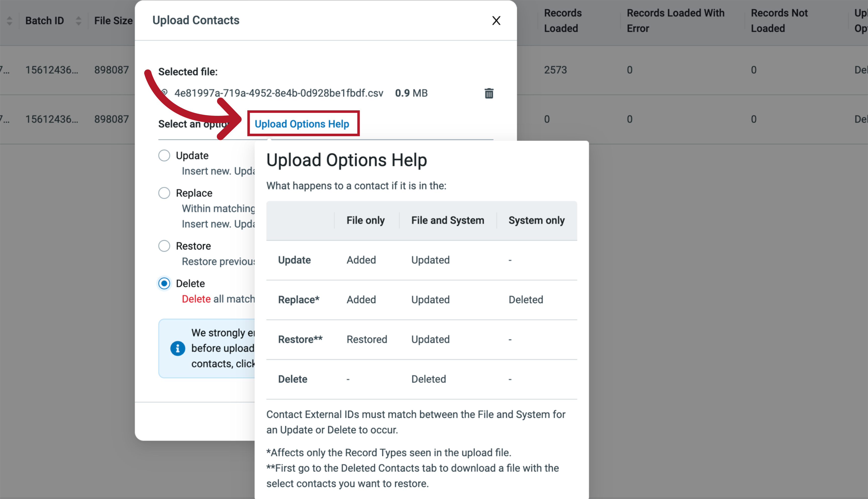Close the Upload Contacts dialog
The width and height of the screenshot is (868, 499).
496,20
